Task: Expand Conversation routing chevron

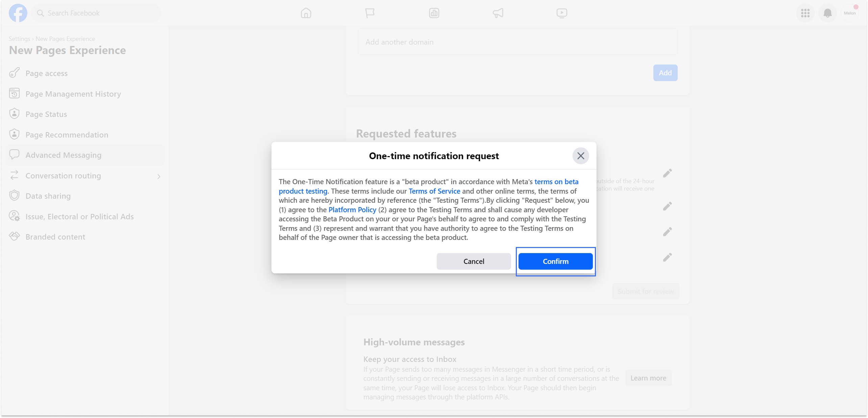Action: tap(159, 176)
